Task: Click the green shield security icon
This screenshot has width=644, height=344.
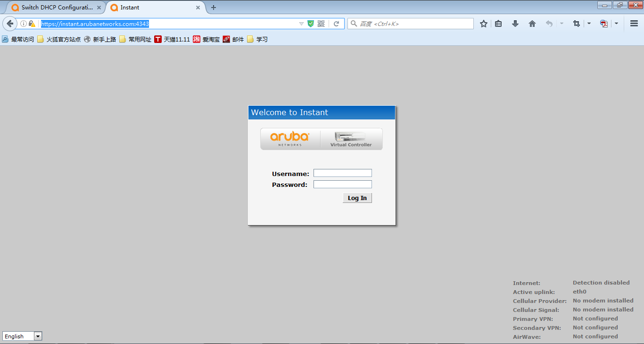Action: [311, 24]
